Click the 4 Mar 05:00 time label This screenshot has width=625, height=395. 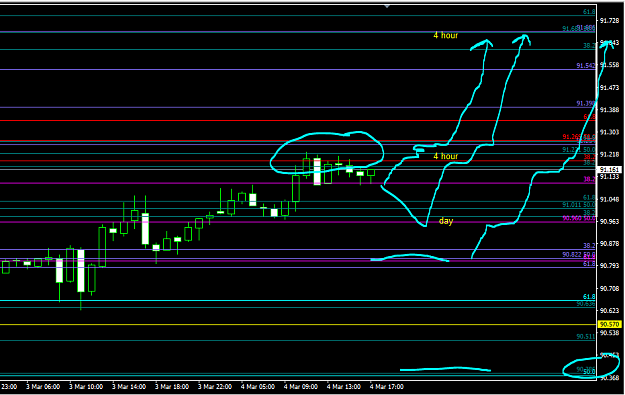click(x=258, y=387)
